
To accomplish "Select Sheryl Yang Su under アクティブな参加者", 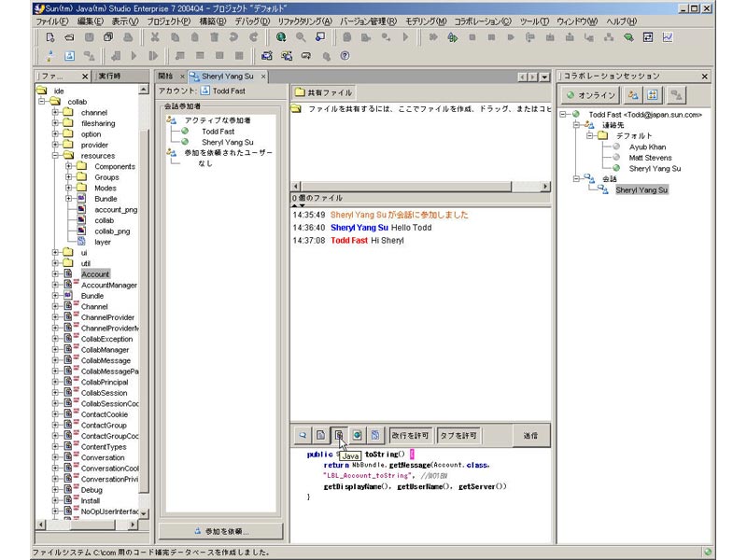I will pos(228,142).
